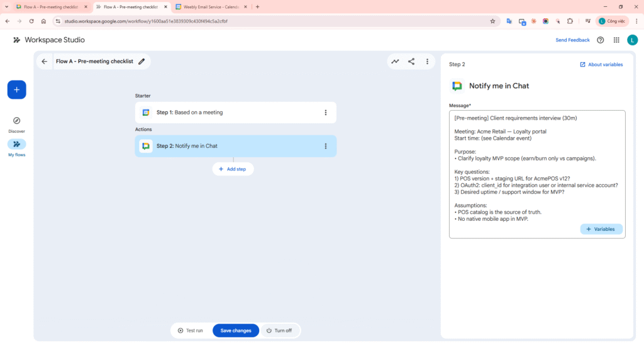Open Step 2 three-dot options menu
Screen dimensions: 644x348
325,146
